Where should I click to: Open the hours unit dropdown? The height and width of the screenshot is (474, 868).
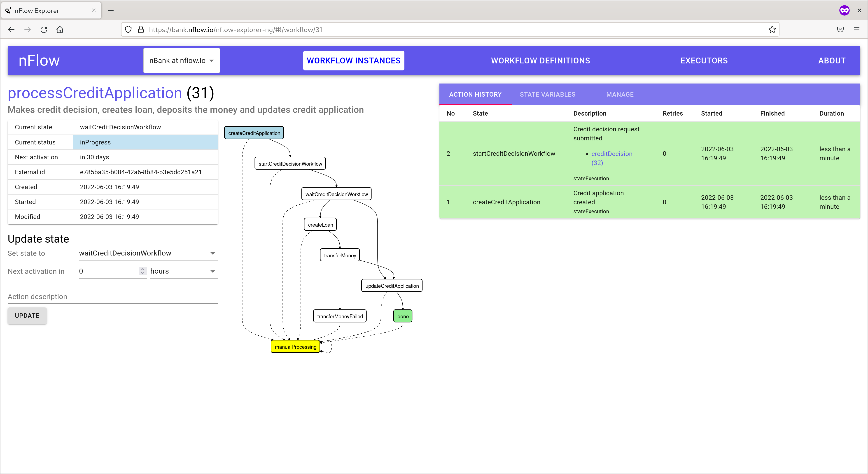click(183, 271)
